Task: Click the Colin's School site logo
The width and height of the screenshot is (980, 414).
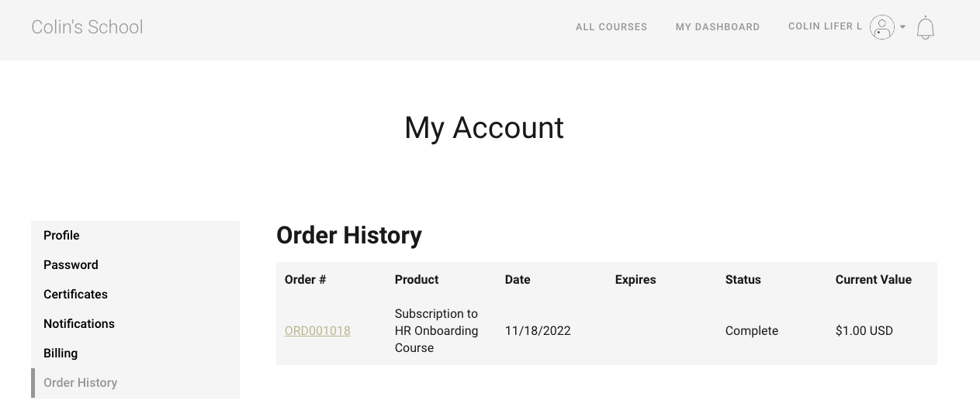Action: coord(87,27)
